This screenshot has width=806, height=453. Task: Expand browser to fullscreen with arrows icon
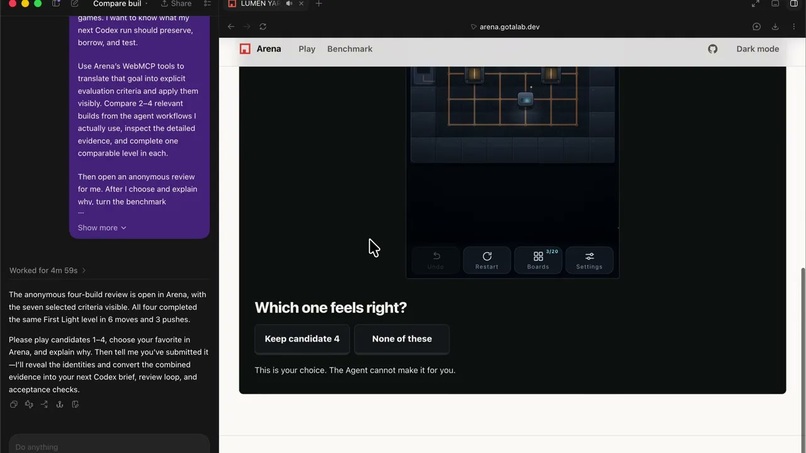(x=755, y=4)
